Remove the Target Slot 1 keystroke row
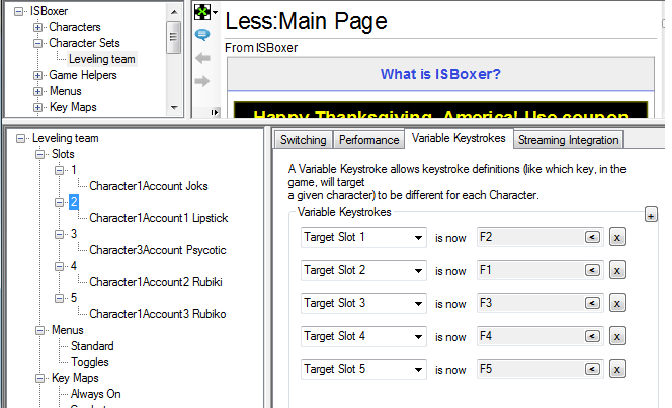 pyautogui.click(x=617, y=237)
